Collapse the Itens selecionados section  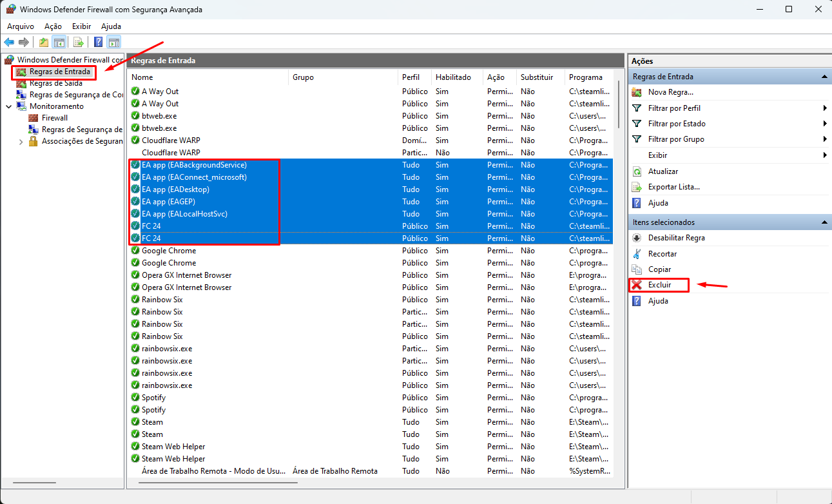(824, 222)
